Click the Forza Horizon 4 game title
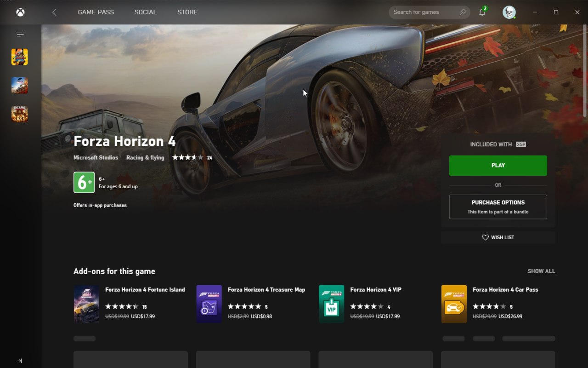 (x=124, y=141)
